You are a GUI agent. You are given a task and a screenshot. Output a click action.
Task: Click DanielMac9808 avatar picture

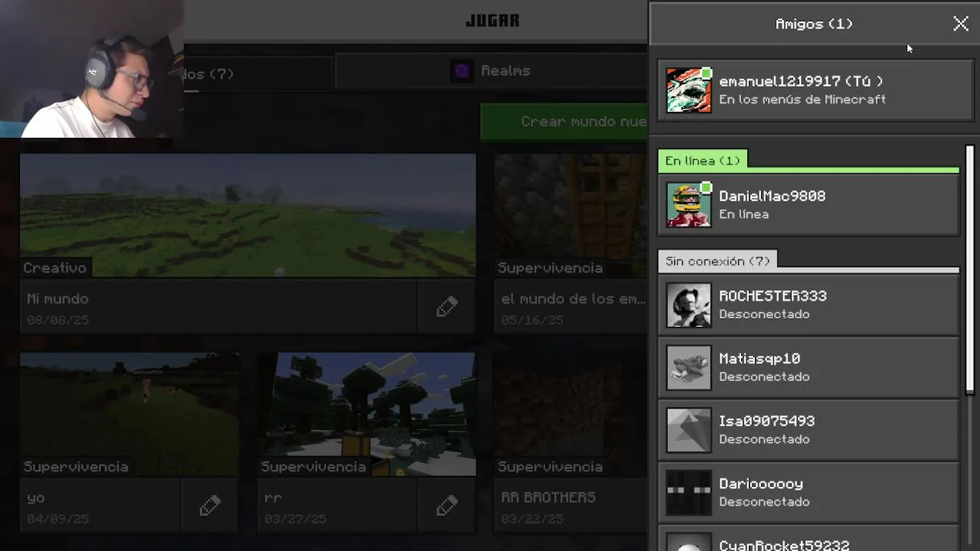(x=688, y=205)
